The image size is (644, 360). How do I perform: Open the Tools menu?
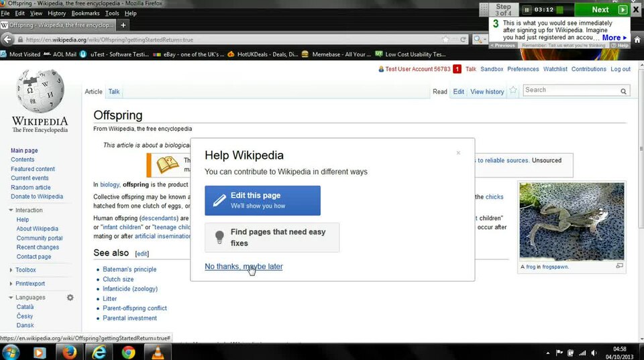click(112, 13)
